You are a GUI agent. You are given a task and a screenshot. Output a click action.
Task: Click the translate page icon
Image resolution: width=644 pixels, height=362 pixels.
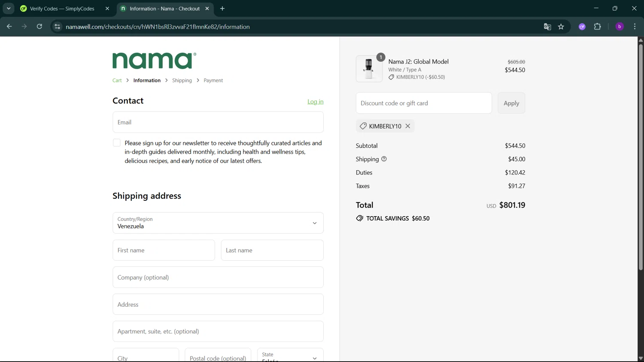(547, 27)
